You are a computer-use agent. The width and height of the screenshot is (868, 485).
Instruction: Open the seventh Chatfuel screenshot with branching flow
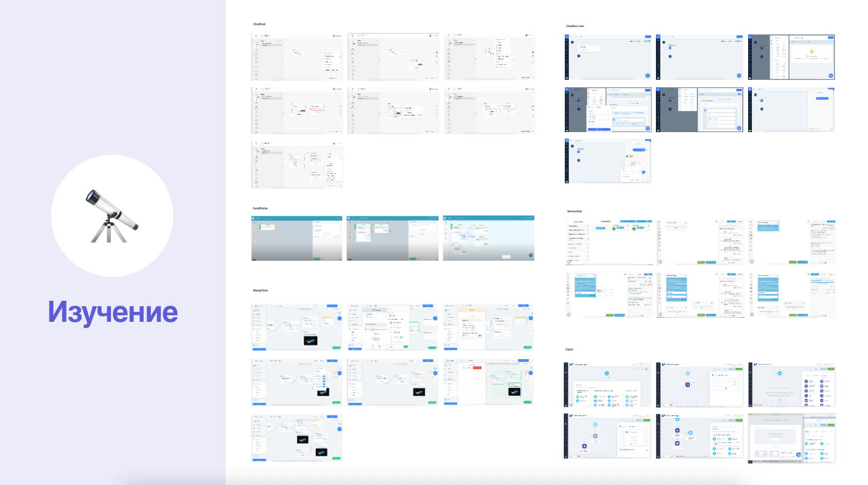tap(297, 164)
